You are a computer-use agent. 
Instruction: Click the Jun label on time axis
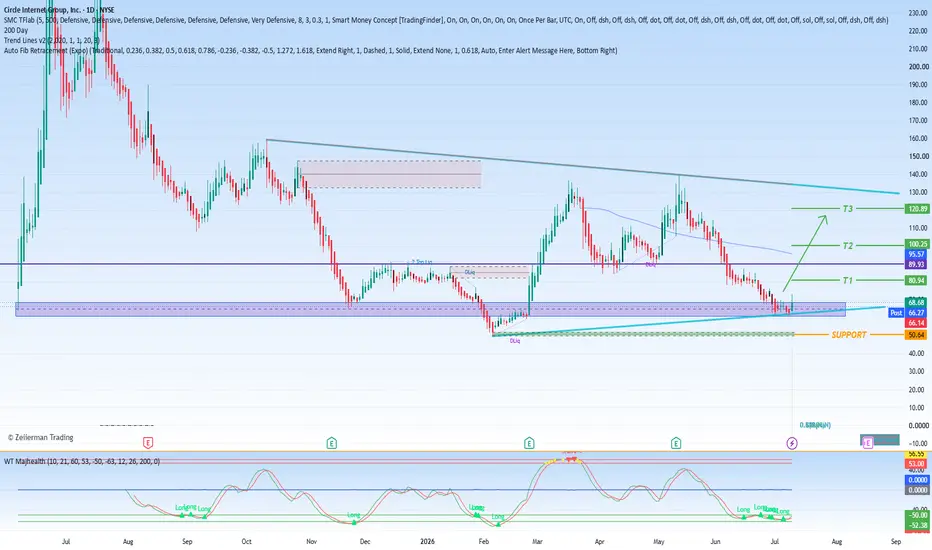point(715,542)
